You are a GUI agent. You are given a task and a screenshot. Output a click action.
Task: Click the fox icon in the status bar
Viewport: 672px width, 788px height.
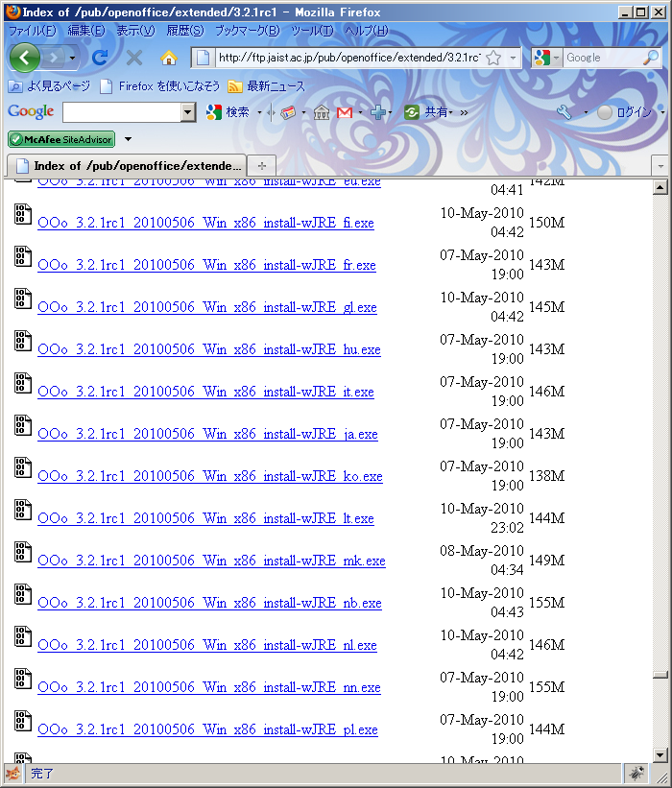12,774
